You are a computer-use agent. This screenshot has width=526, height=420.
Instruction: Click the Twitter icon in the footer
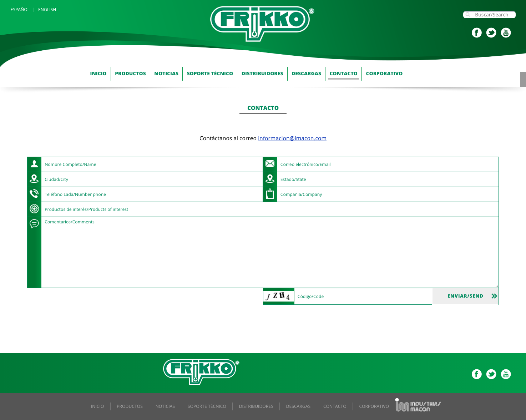pos(491,374)
